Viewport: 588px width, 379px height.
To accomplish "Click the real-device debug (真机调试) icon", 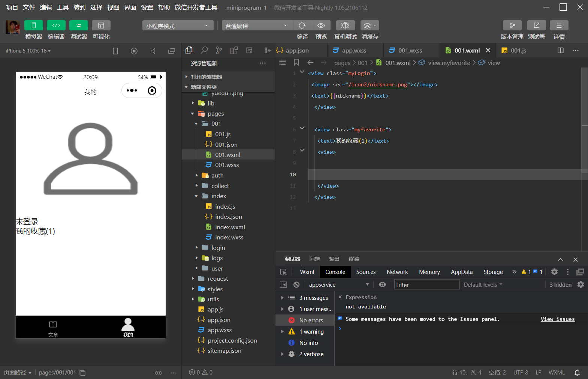I will [x=345, y=26].
